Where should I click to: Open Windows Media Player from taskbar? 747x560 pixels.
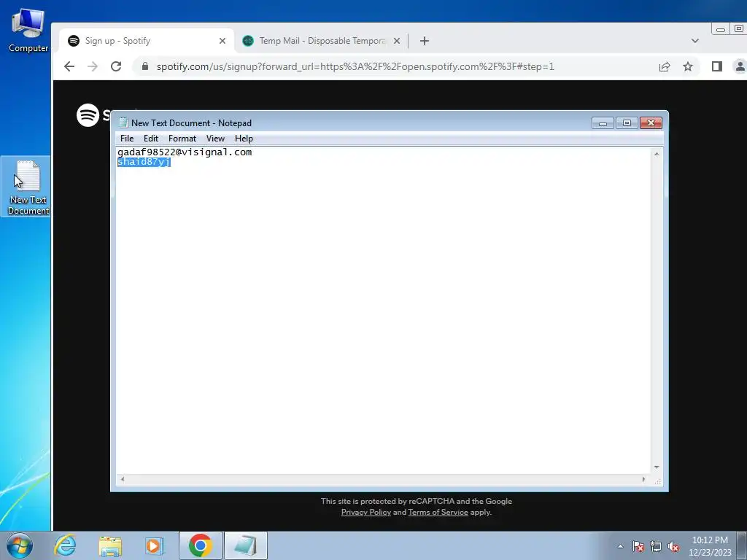point(154,545)
